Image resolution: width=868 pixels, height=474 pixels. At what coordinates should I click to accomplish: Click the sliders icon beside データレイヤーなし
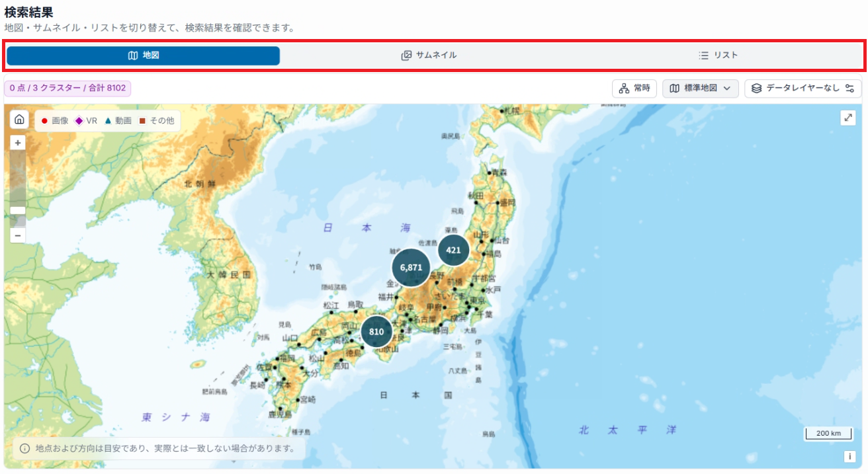pyautogui.click(x=849, y=89)
